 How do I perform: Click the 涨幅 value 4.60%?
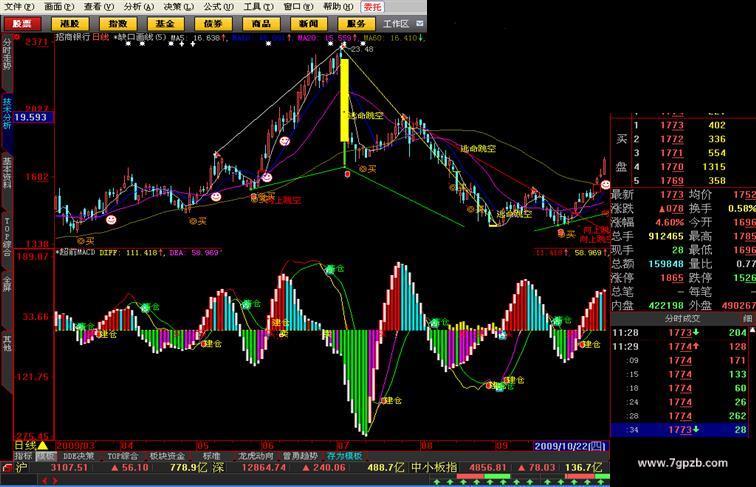(x=669, y=222)
